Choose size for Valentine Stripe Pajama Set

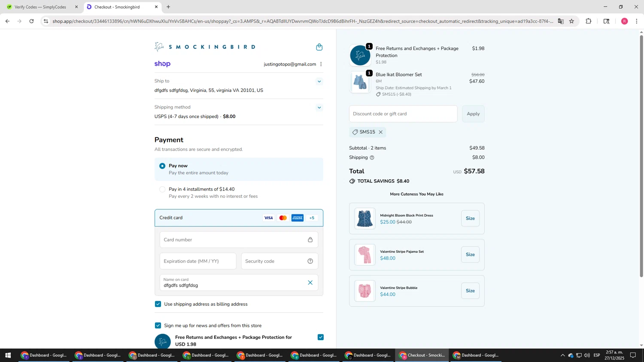pos(471,255)
